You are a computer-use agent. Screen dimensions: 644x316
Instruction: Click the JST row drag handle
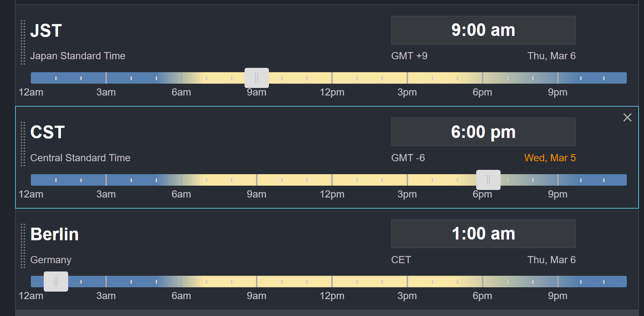(23, 42)
